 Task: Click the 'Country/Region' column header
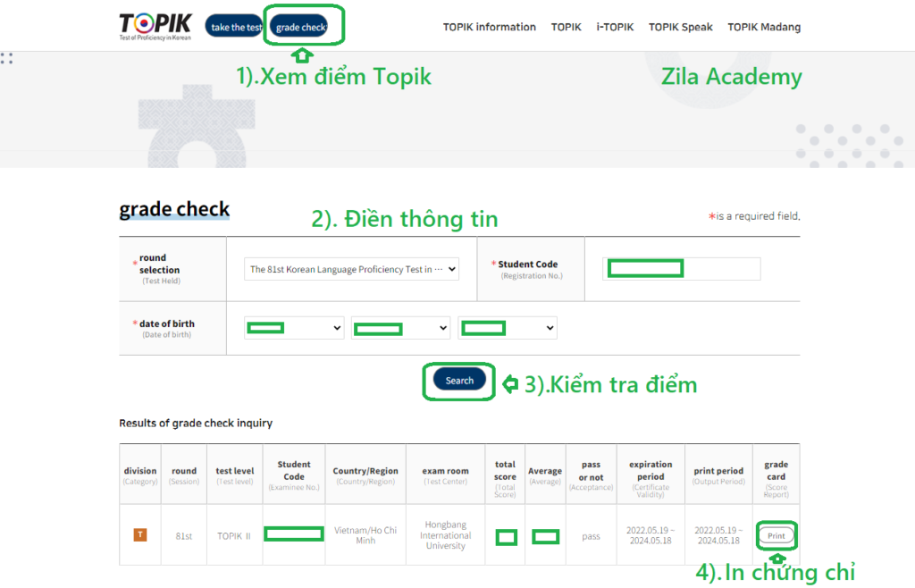click(365, 475)
